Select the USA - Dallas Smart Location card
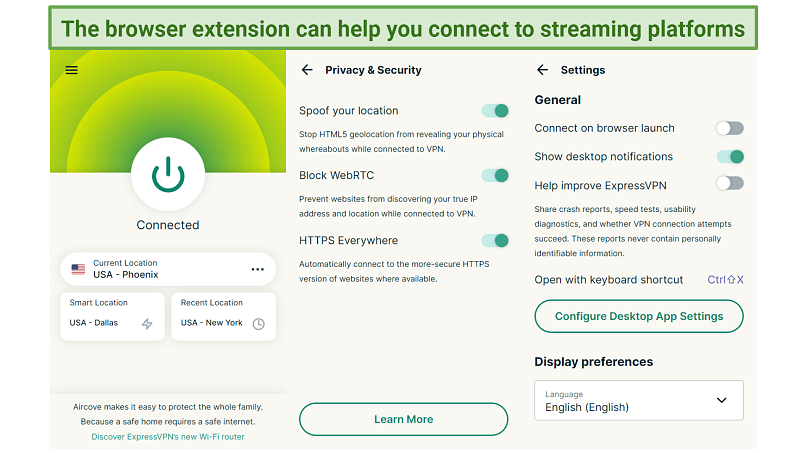The image size is (806, 453). (112, 316)
